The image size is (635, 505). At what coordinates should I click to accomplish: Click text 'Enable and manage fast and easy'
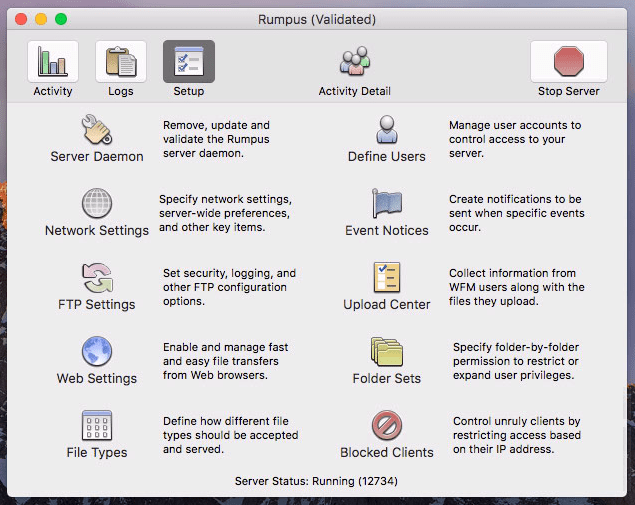226,354
